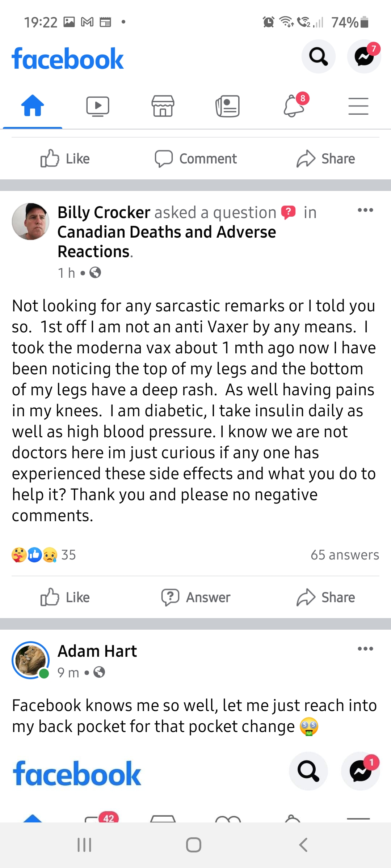Share Billy Crocker's question post
The height and width of the screenshot is (868, 391).
(326, 597)
